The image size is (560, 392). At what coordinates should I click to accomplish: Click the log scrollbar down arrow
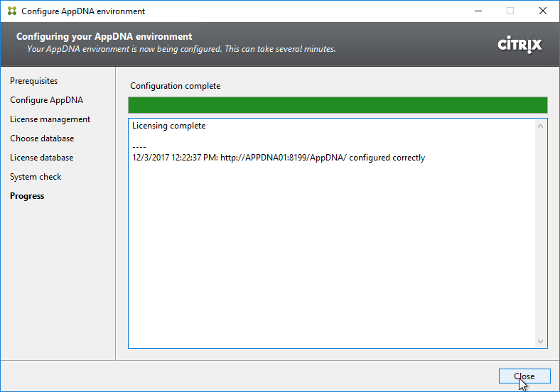click(540, 342)
